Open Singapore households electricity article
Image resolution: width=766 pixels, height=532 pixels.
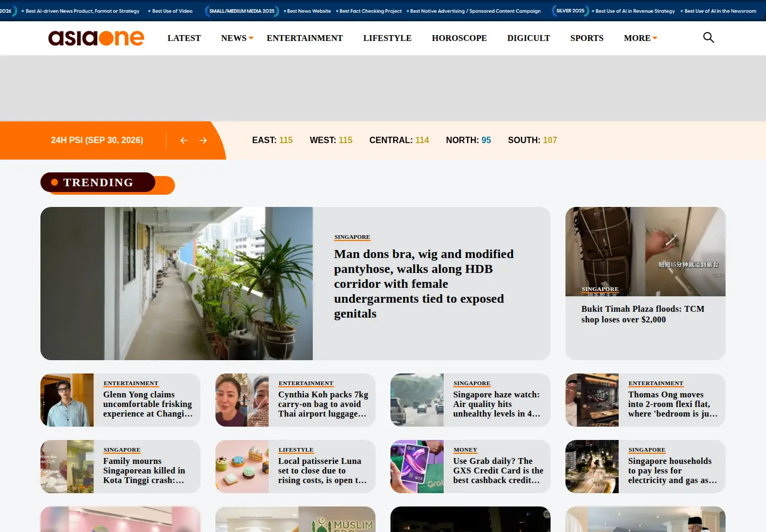point(673,471)
